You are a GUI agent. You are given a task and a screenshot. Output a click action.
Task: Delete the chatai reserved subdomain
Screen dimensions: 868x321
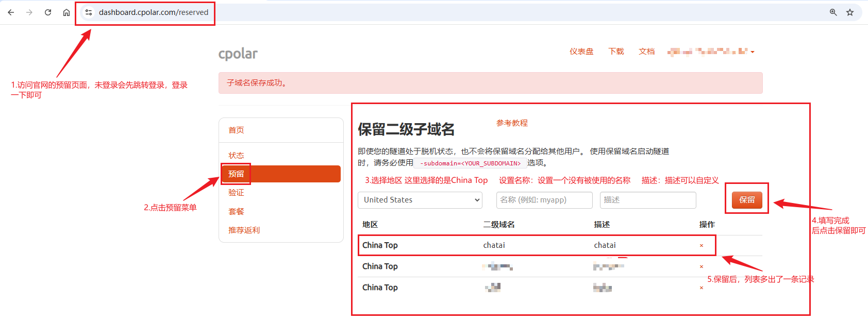coord(702,246)
